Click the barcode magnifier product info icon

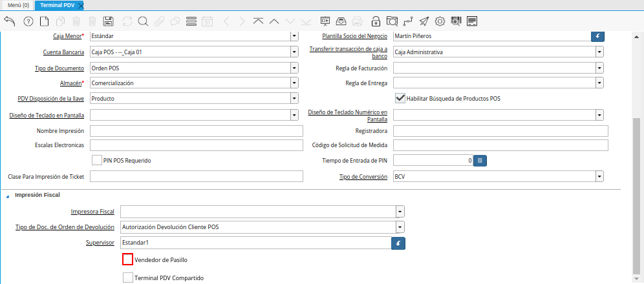click(x=456, y=21)
